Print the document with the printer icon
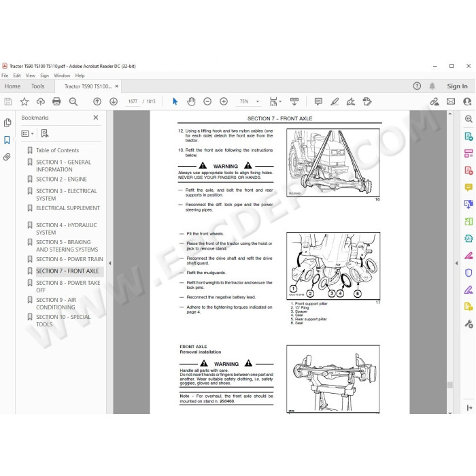Screen dimensions: 476x476 (x=56, y=101)
